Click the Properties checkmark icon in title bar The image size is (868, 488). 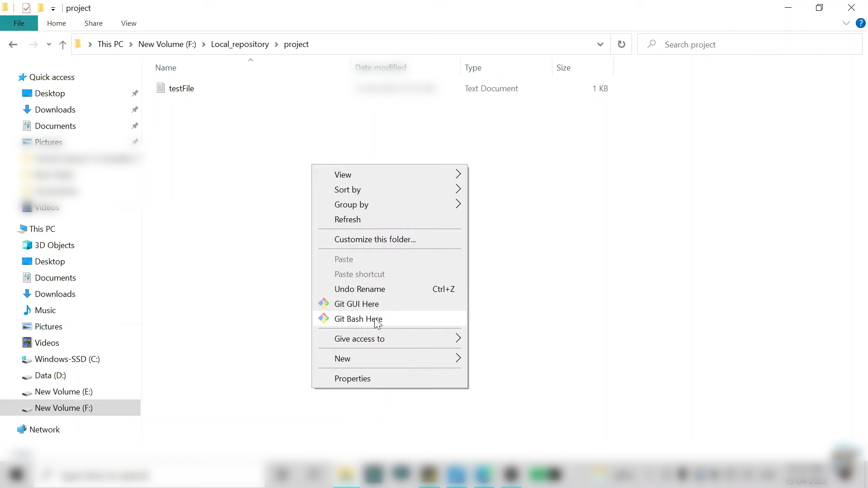click(26, 8)
